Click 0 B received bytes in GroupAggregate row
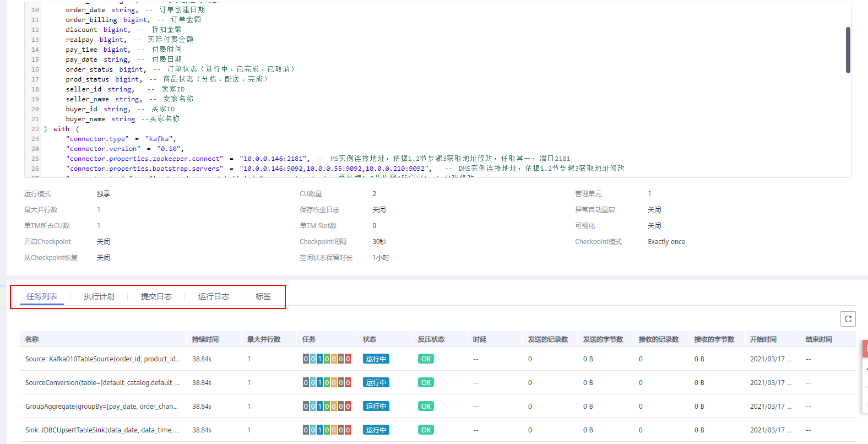This screenshot has width=868, height=444. click(x=699, y=407)
